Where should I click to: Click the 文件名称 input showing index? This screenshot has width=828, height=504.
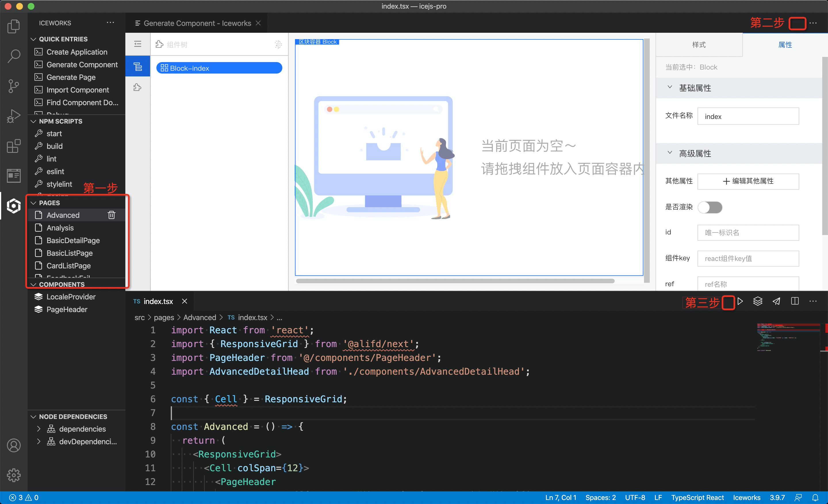coord(748,116)
